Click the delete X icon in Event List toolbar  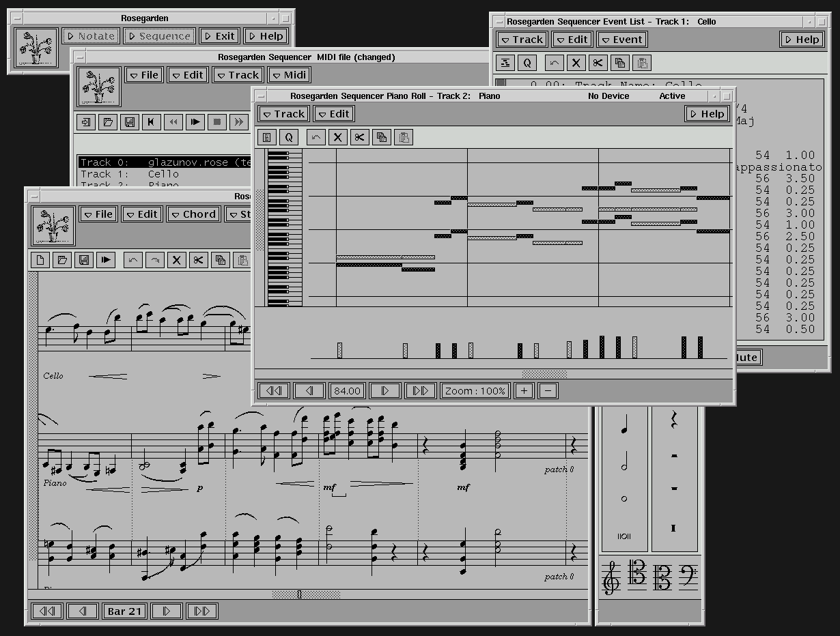tap(576, 63)
